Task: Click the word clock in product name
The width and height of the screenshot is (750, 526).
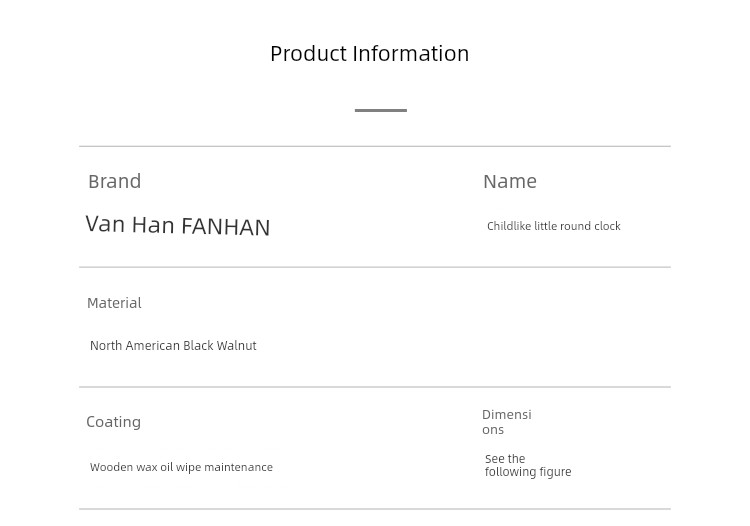Action: (x=607, y=226)
